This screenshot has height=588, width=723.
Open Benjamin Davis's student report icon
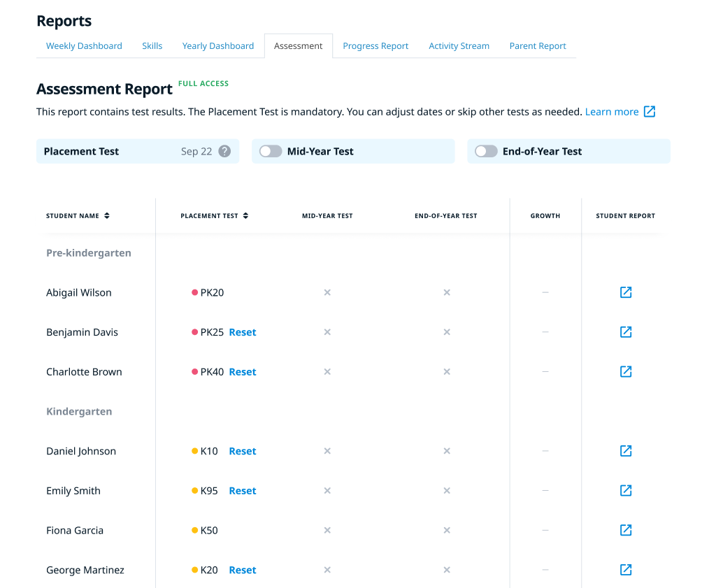point(626,332)
